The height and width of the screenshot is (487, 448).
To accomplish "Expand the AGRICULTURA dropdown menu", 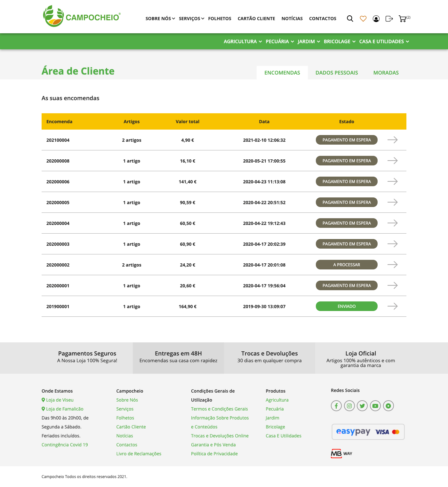I will pos(242,41).
